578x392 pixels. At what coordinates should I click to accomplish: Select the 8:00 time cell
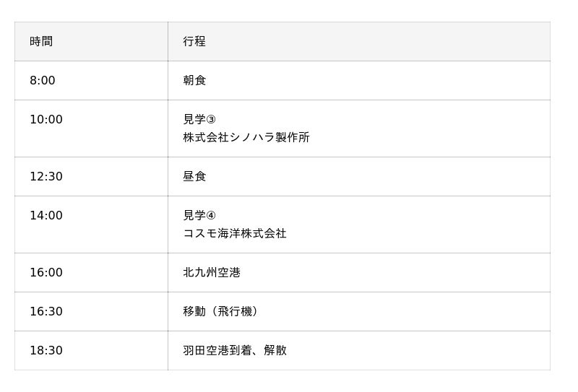(x=43, y=81)
